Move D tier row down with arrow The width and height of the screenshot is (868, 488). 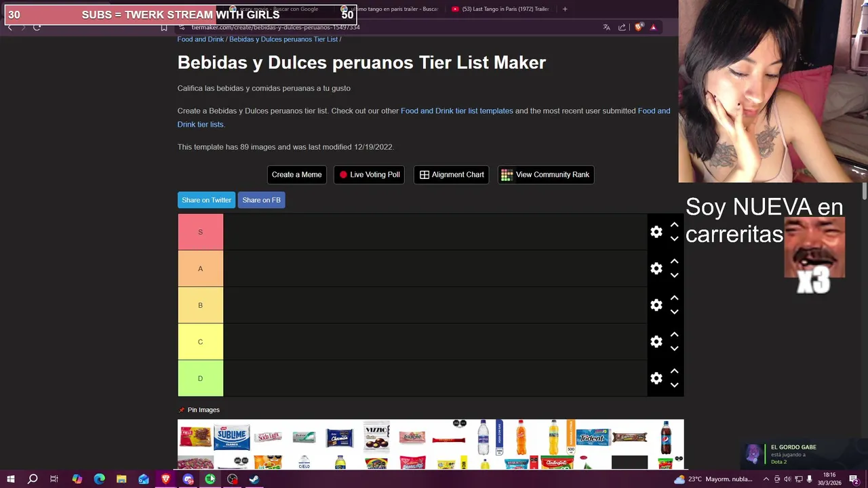tap(674, 385)
